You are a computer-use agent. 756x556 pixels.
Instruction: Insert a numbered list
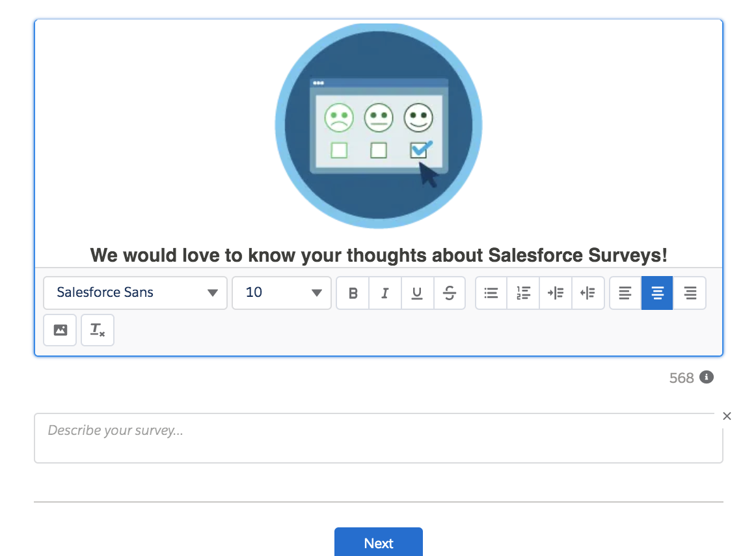point(523,293)
